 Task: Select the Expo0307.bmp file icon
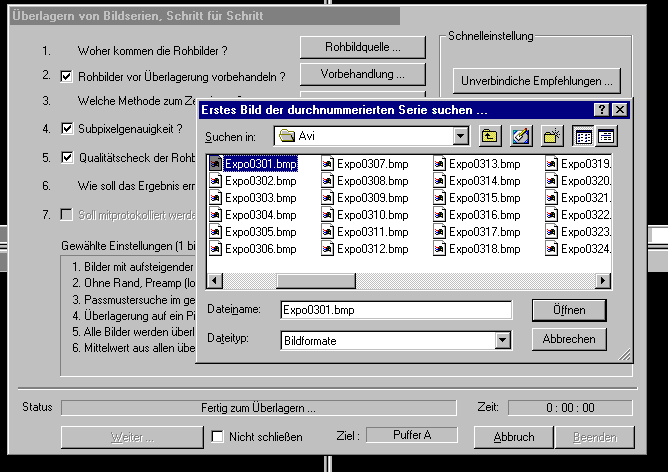(327, 164)
